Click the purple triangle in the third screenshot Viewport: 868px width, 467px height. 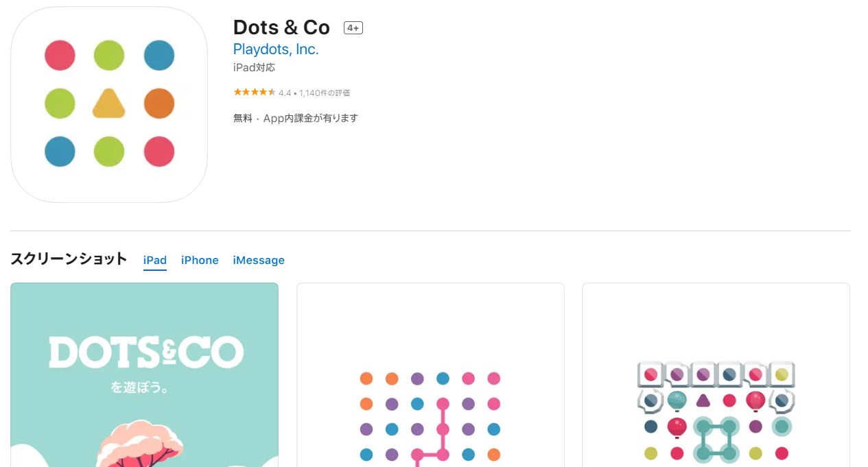[x=703, y=400]
